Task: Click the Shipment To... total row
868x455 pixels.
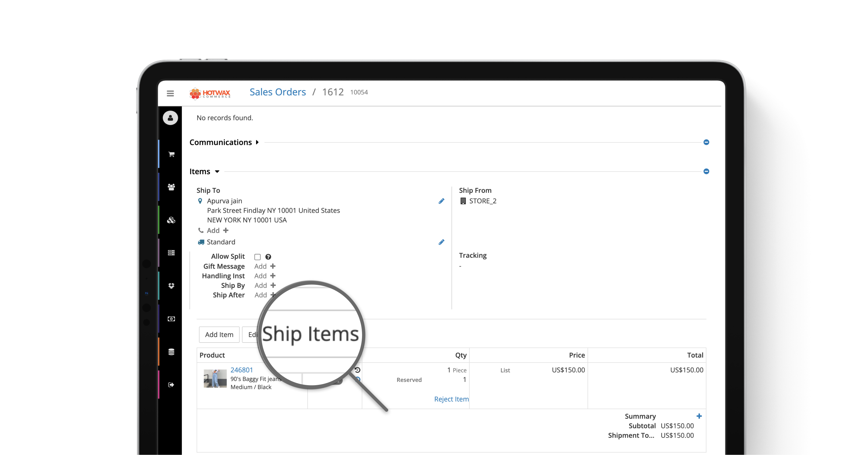Action: pos(651,436)
